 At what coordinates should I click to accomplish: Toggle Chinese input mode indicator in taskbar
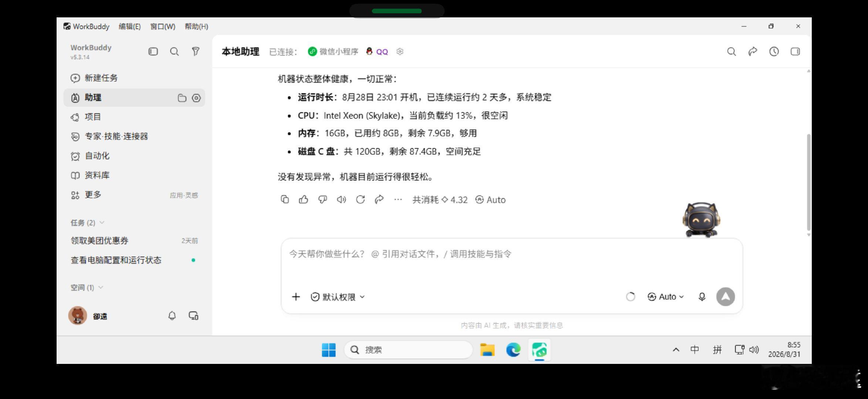click(x=695, y=349)
